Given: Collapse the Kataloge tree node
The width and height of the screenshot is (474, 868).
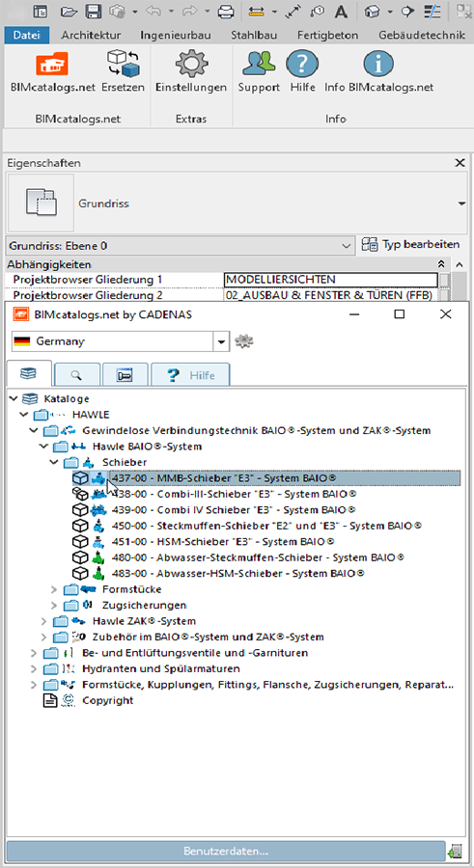Looking at the screenshot, I should pos(14,398).
